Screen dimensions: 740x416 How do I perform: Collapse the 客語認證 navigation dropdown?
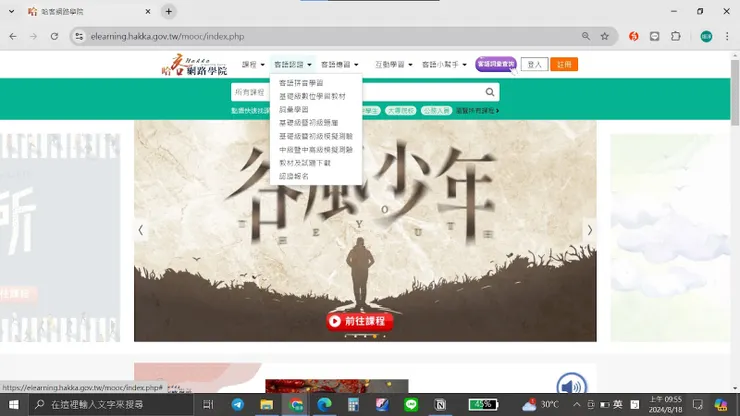(293, 65)
